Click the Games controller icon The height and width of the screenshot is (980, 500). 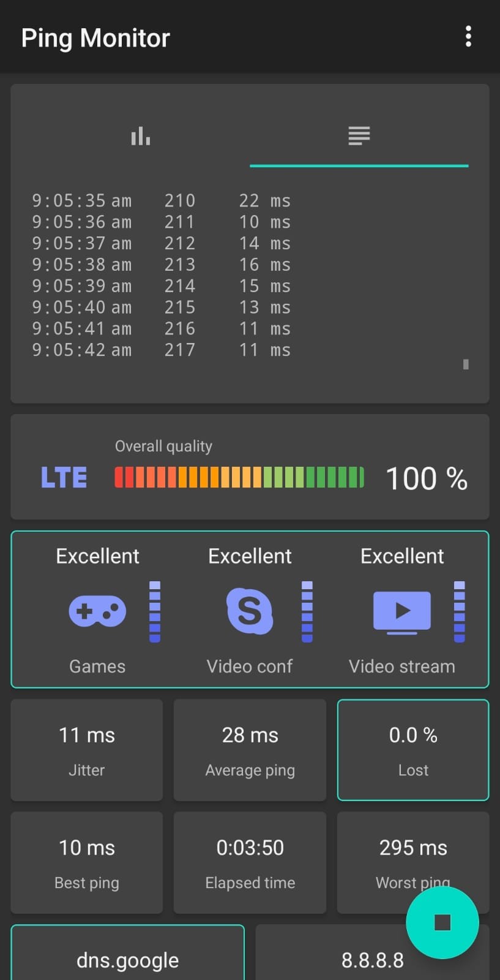[x=97, y=611]
